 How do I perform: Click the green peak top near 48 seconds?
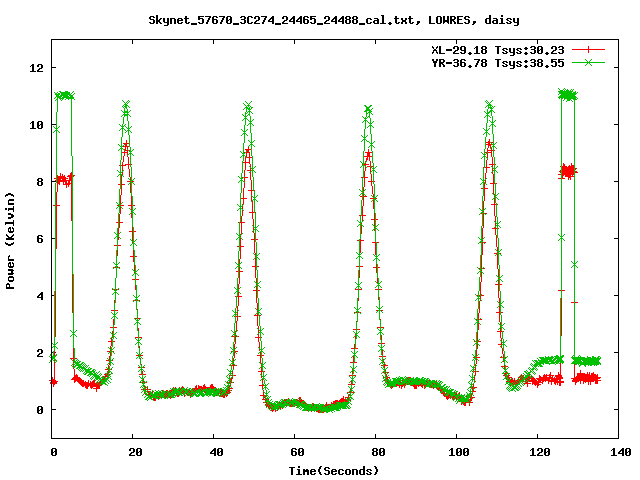tap(248, 104)
